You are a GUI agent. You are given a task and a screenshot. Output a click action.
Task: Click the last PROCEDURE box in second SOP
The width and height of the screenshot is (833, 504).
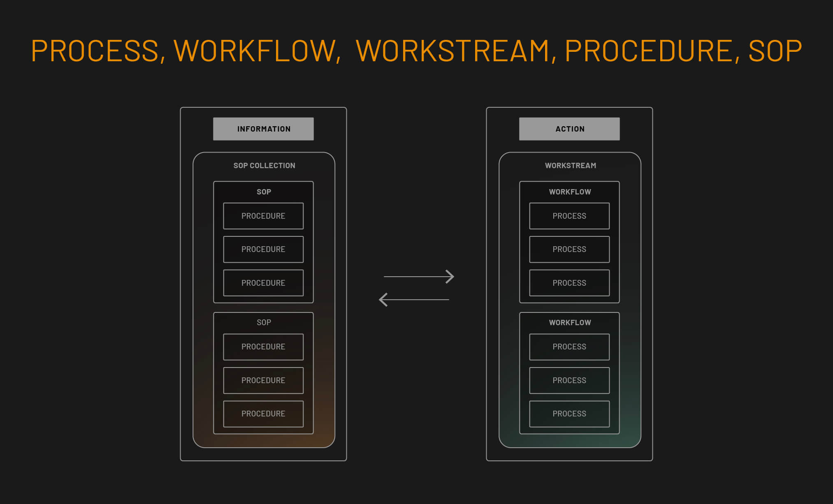click(263, 414)
